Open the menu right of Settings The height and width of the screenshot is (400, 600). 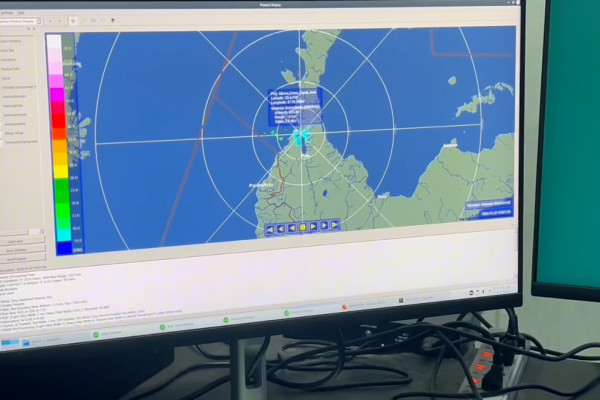[x=21, y=12]
